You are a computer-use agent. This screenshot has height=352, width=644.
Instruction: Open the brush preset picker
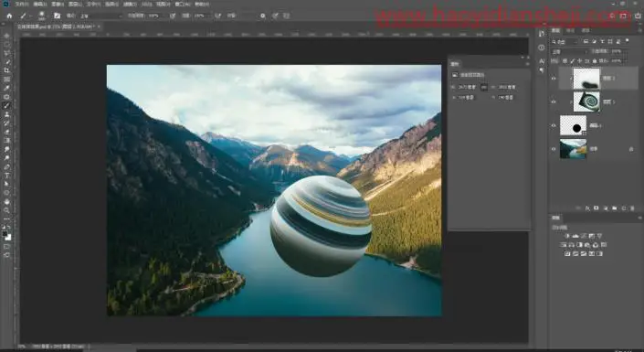(41, 16)
